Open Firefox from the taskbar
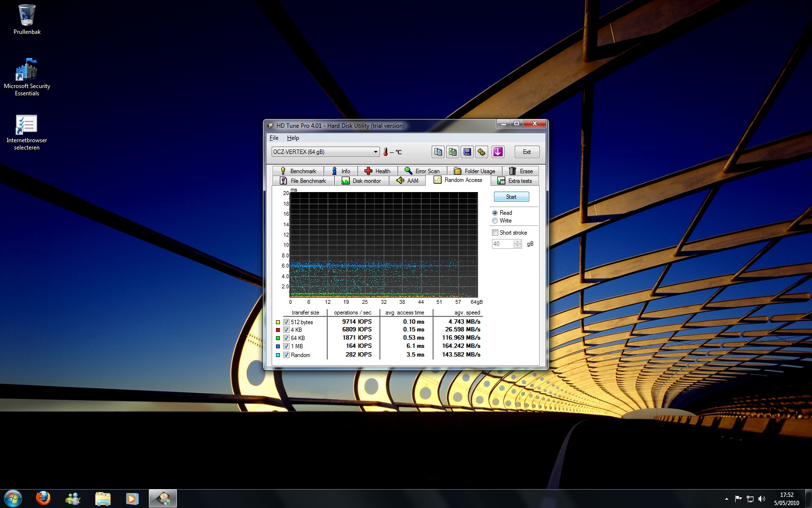This screenshot has height=508, width=812. pos(43,498)
